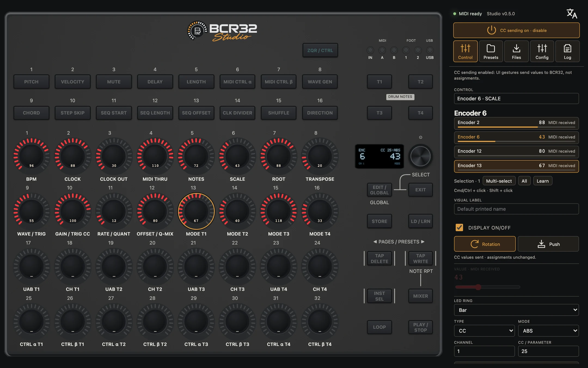Toggle the LOOP button
The width and height of the screenshot is (588, 368).
(x=379, y=327)
